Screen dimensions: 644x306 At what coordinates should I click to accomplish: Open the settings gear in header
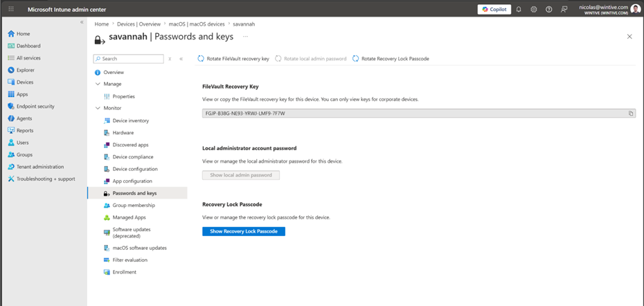tap(533, 9)
